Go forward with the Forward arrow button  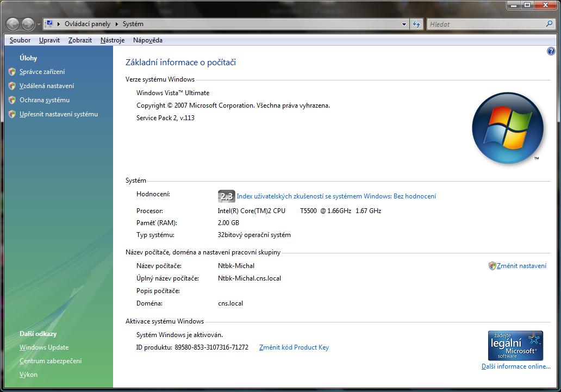pos(28,24)
